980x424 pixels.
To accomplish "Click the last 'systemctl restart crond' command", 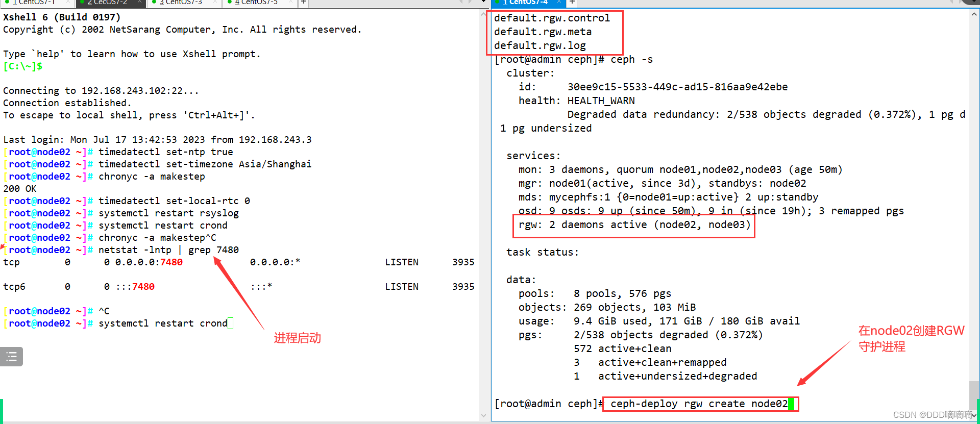I will (x=163, y=323).
